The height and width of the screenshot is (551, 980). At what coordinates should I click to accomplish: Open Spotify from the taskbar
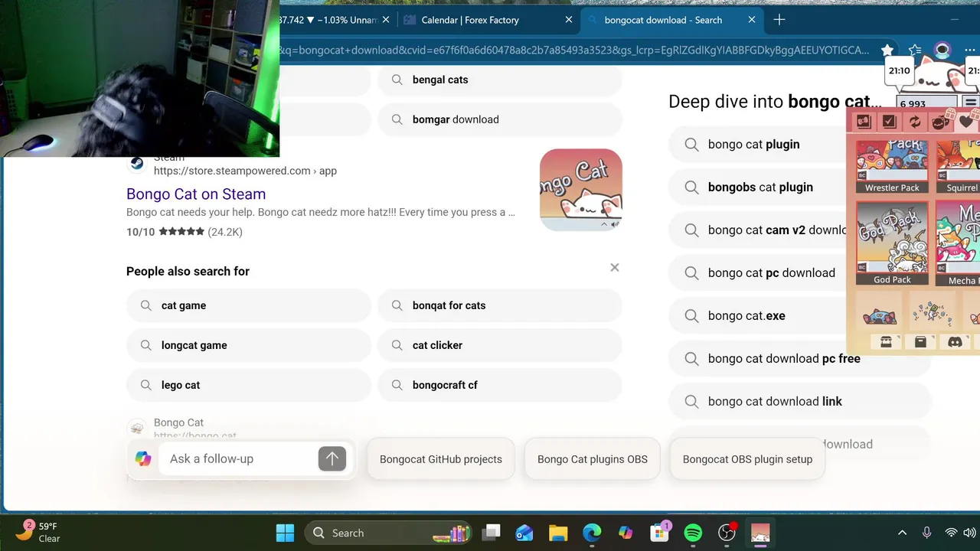(693, 533)
